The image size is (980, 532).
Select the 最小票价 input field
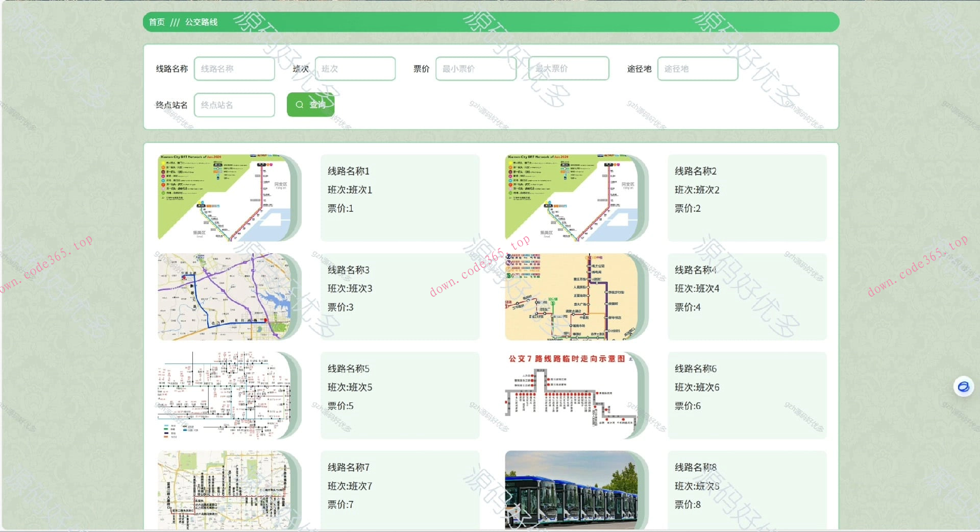475,69
